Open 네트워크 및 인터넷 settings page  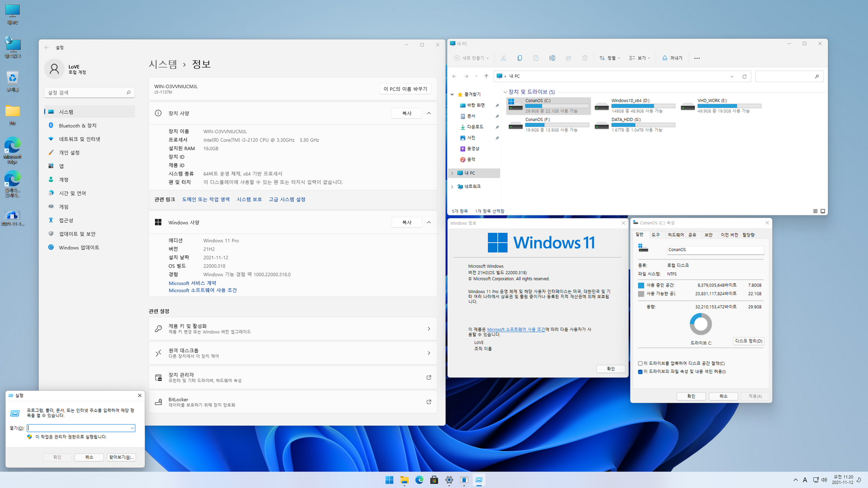(90, 139)
